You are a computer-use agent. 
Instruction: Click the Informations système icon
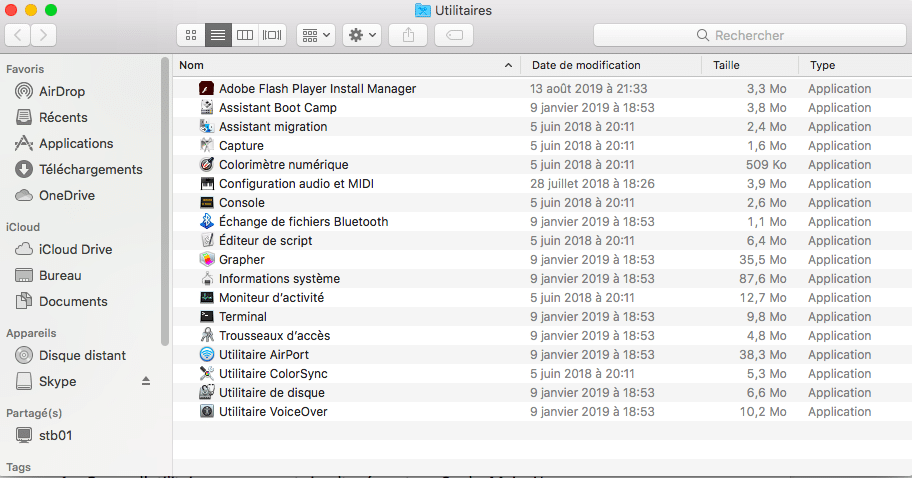(x=206, y=279)
